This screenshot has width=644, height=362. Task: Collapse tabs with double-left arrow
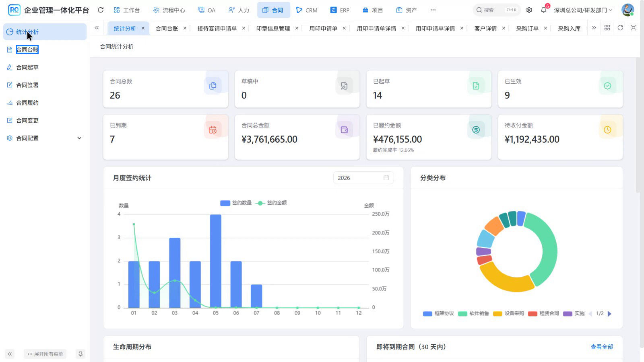[97, 28]
